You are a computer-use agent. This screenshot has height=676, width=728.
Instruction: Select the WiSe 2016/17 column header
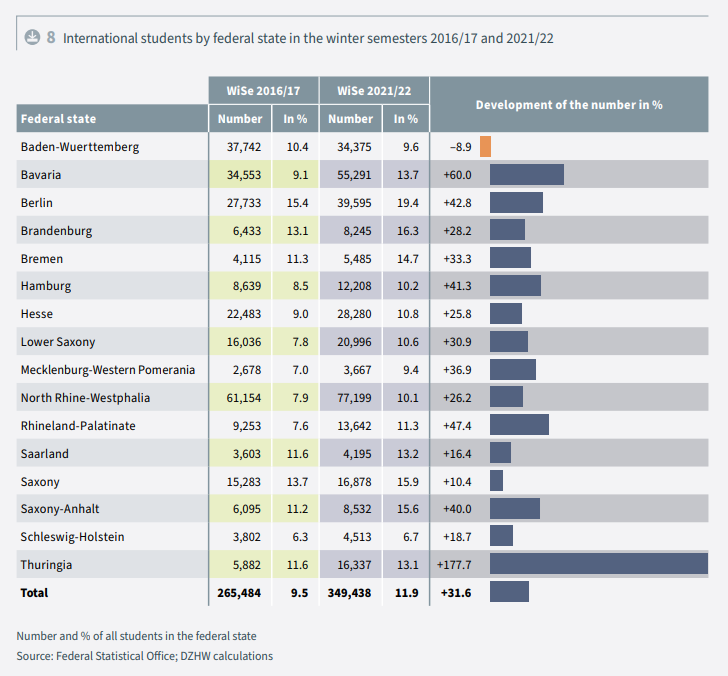point(263,90)
